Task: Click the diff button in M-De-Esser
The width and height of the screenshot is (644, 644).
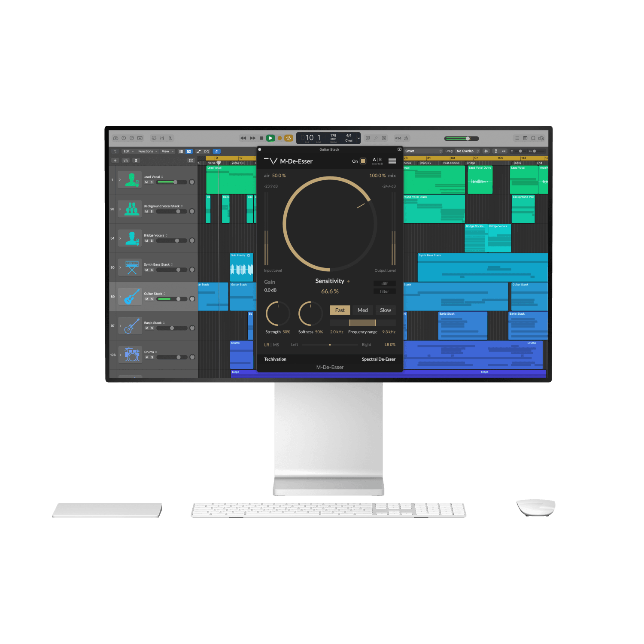Action: coord(385,284)
